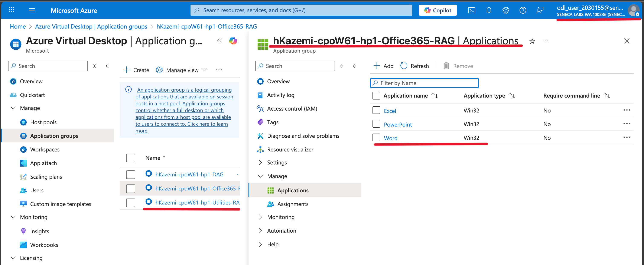
Task: Open more commands ellipsis next to Manage view
Action: (219, 70)
